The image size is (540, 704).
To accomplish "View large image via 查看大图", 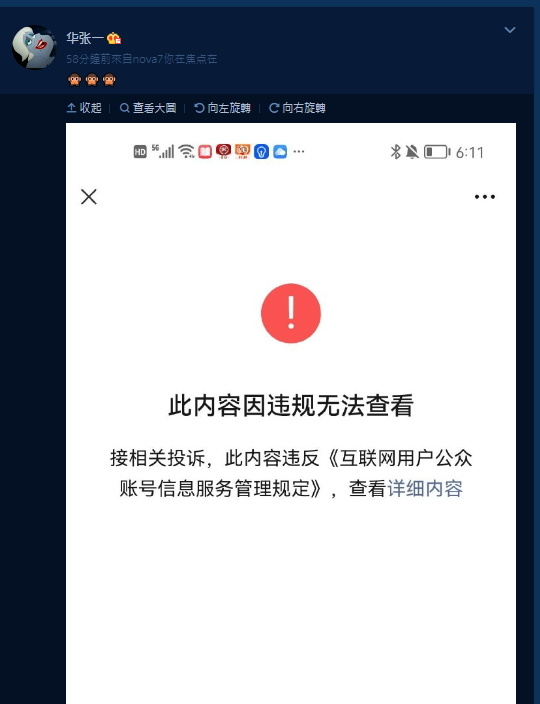I will [x=148, y=108].
